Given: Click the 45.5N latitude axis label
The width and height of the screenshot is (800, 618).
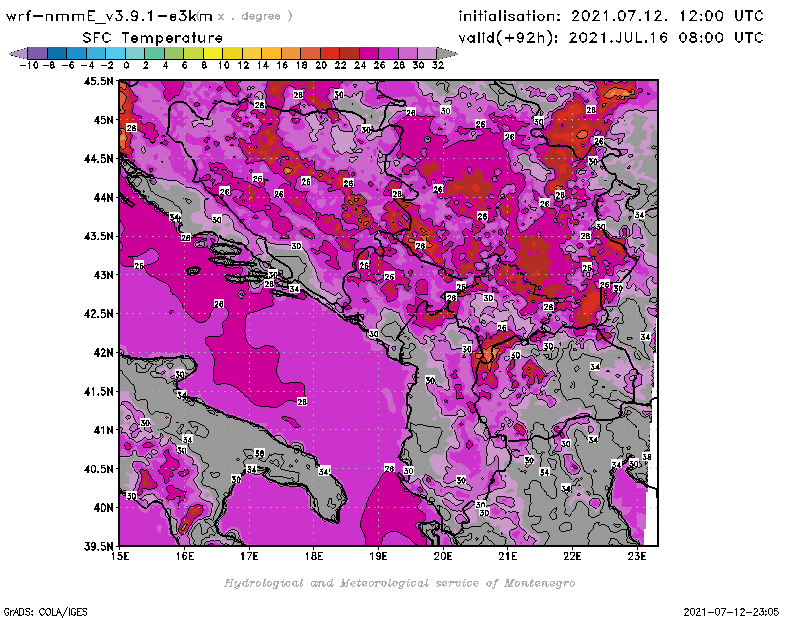Looking at the screenshot, I should pos(99,81).
